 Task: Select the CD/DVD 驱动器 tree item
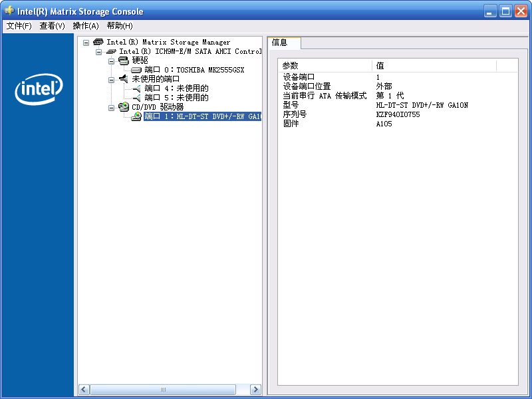[x=158, y=107]
